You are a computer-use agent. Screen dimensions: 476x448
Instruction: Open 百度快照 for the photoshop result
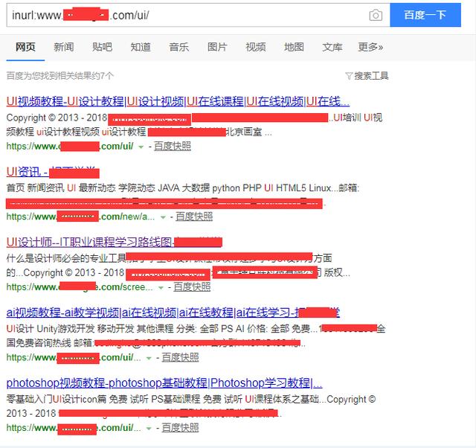(x=180, y=428)
